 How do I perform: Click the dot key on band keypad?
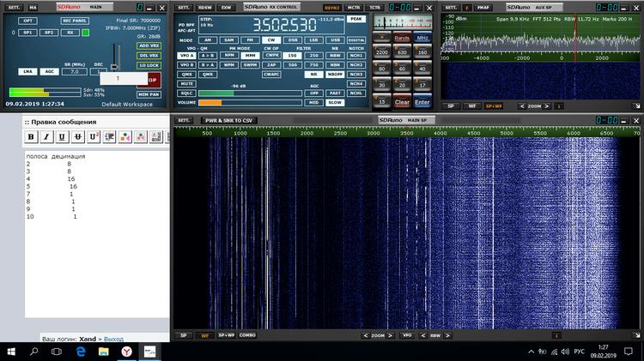(382, 38)
